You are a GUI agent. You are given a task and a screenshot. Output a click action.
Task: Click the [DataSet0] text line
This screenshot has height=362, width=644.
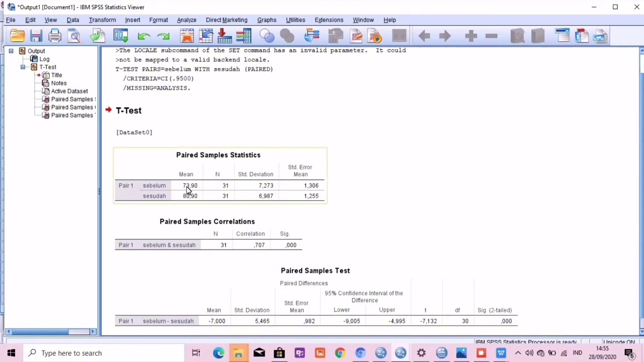(134, 132)
